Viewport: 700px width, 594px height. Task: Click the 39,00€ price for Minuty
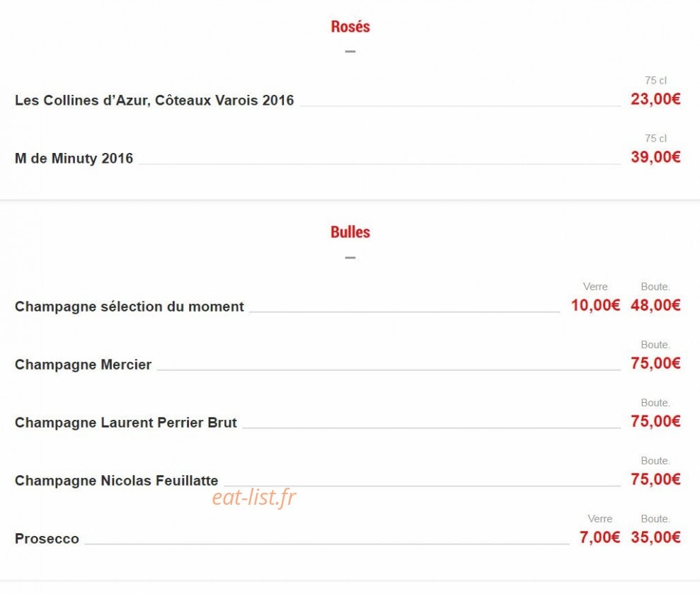(655, 156)
